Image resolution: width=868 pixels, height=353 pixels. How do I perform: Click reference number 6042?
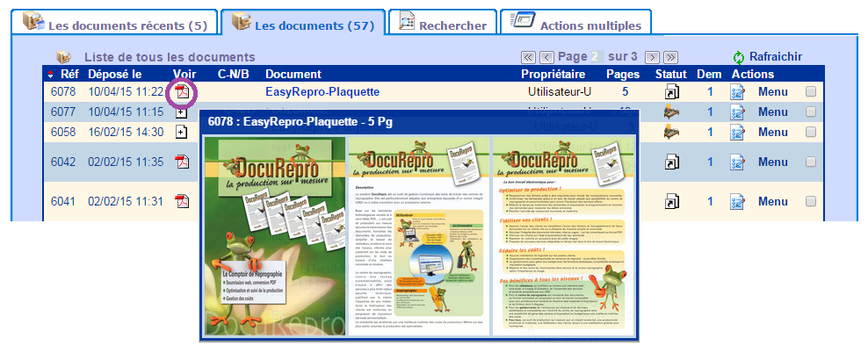tap(62, 162)
